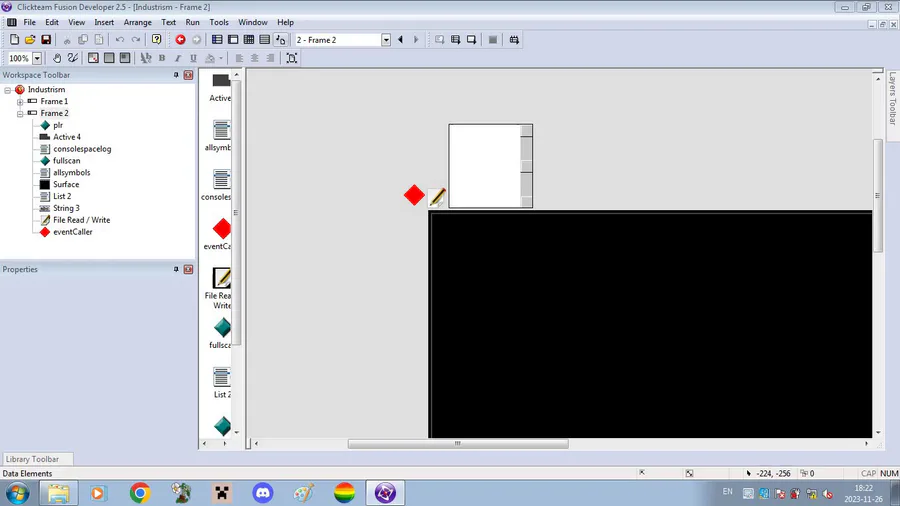Center the frame in the editor
The width and height of the screenshot is (900, 506).
click(292, 58)
